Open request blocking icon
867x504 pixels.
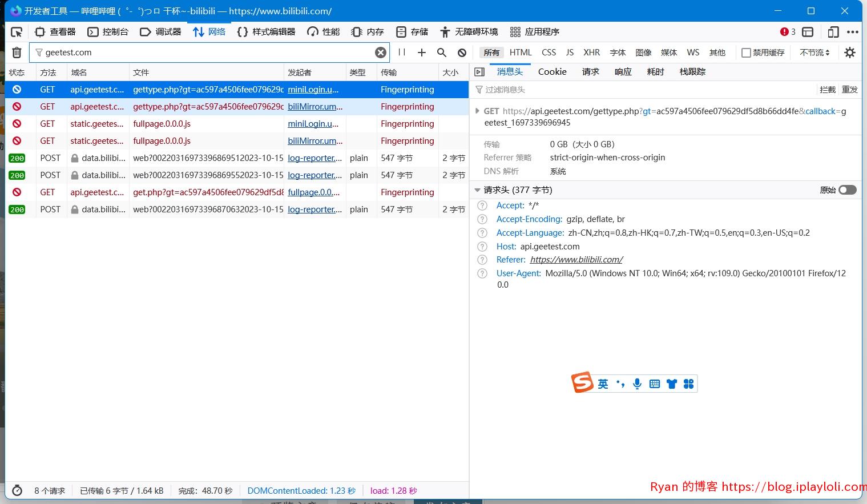[462, 53]
